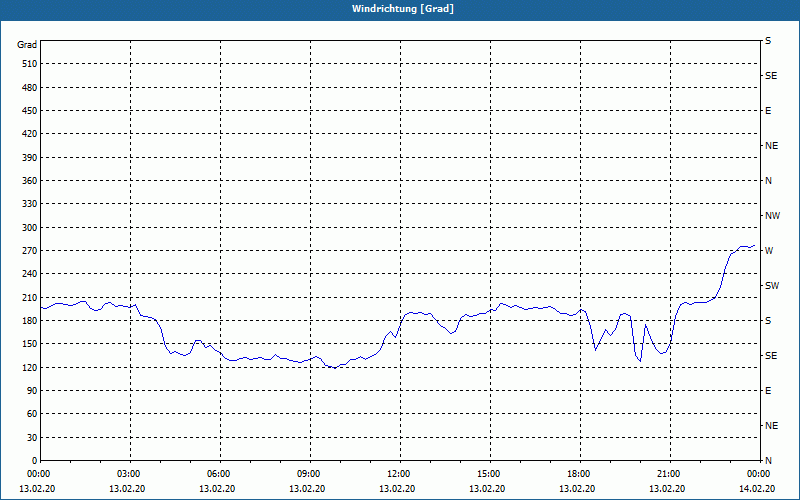The image size is (800, 500).
Task: Click the SW compass label
Action: (x=772, y=286)
